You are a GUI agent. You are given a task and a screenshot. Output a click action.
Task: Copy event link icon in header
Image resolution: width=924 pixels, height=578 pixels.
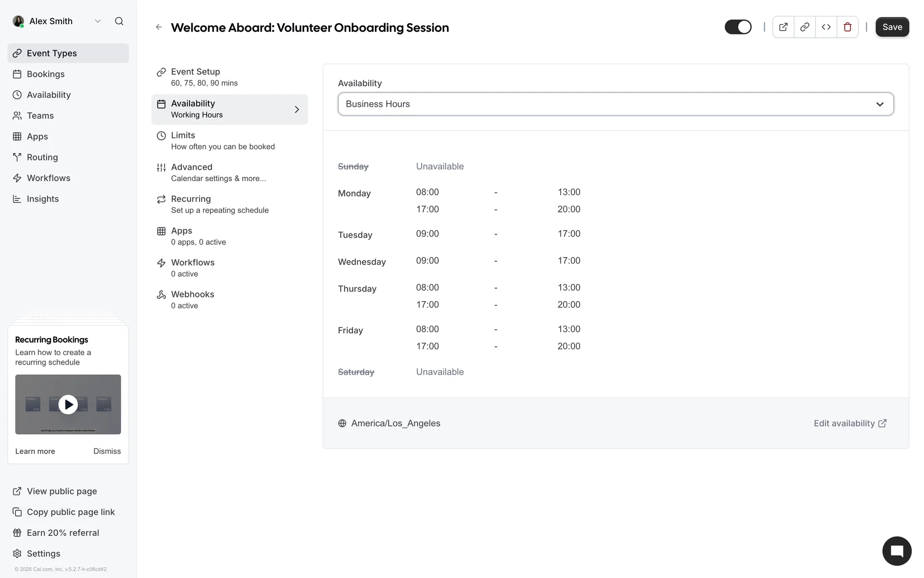805,27
